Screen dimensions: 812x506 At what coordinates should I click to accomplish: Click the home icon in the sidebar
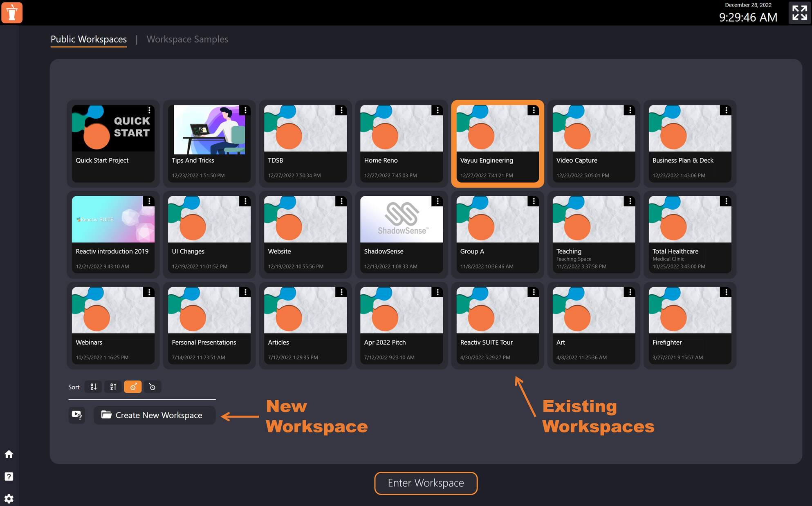pos(9,454)
